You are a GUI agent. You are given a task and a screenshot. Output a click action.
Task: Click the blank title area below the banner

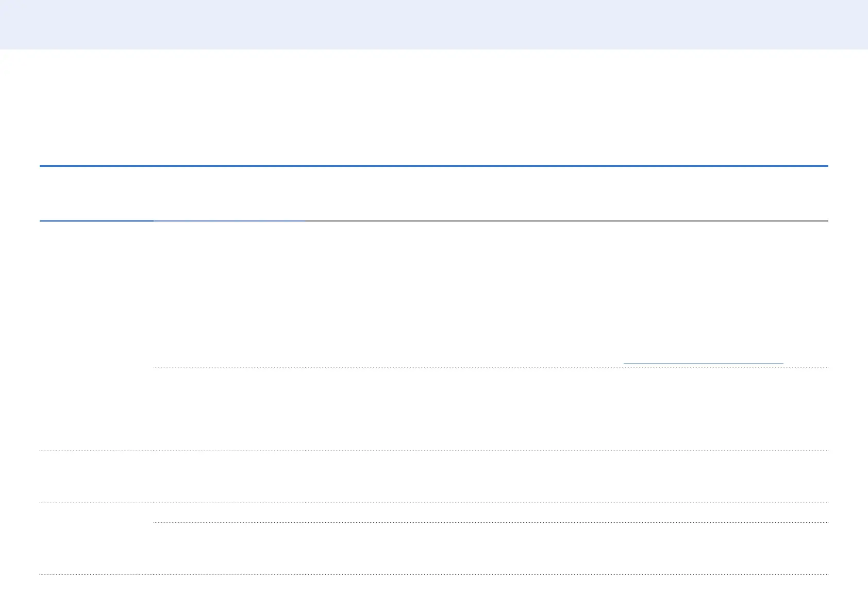[434, 107]
